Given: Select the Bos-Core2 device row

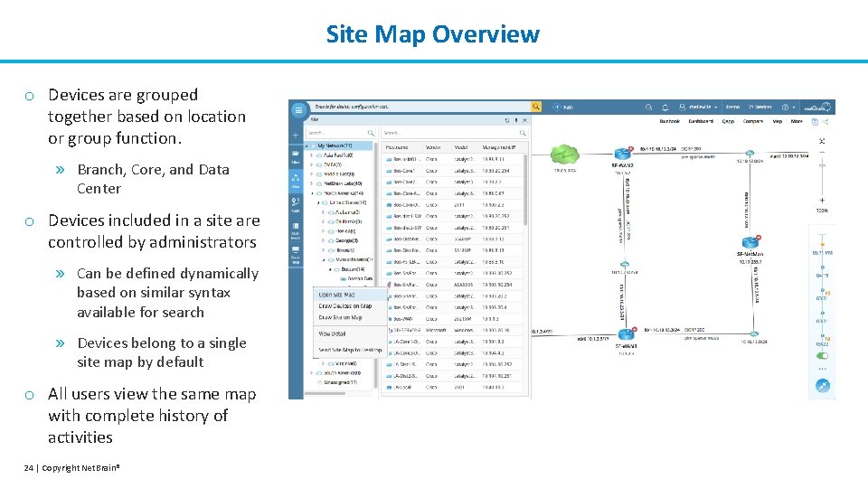Looking at the screenshot, I should click(451, 182).
